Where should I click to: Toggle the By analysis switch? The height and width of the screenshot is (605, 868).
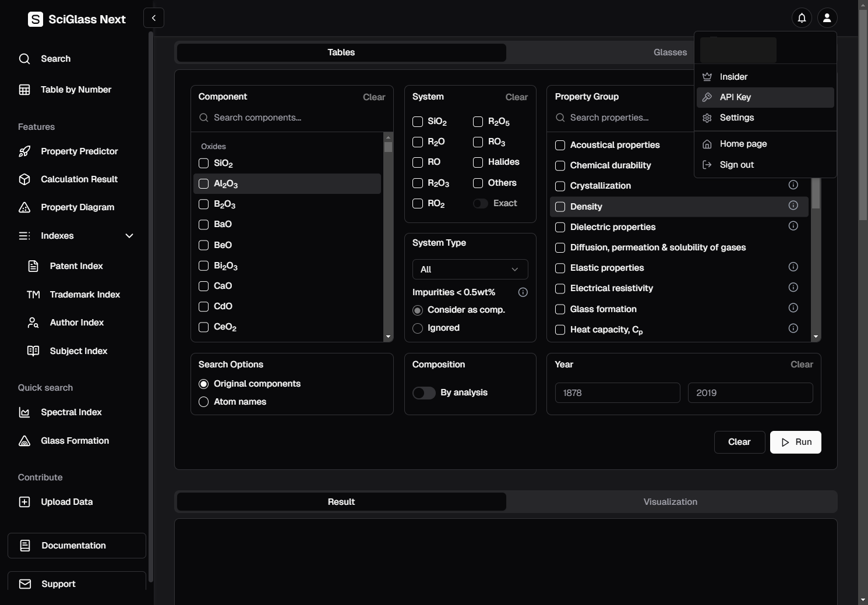pos(424,393)
